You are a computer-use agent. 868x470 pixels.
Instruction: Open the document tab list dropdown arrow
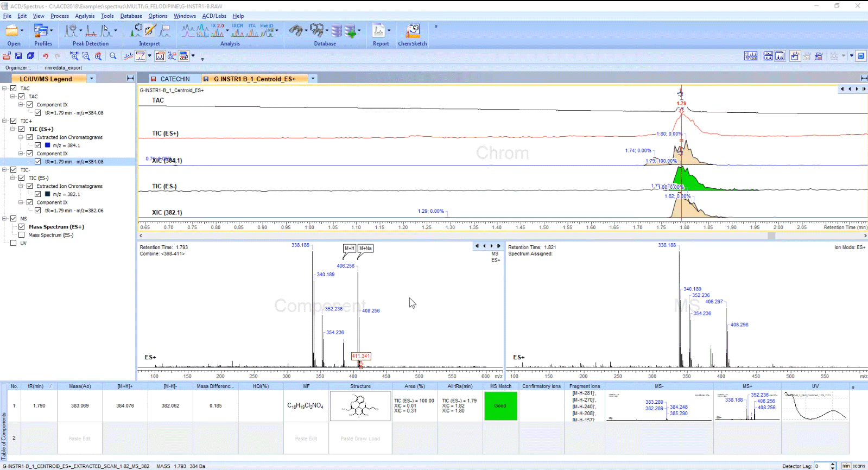tap(313, 79)
